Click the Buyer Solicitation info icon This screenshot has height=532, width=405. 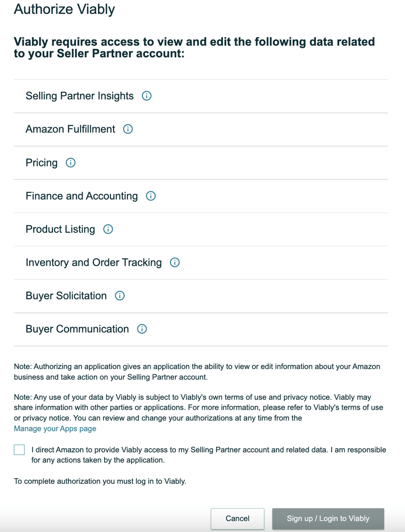[x=120, y=296]
